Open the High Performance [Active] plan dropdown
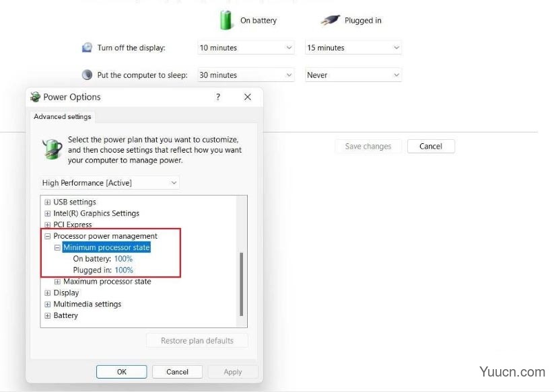This screenshot has height=392, width=554. click(110, 183)
